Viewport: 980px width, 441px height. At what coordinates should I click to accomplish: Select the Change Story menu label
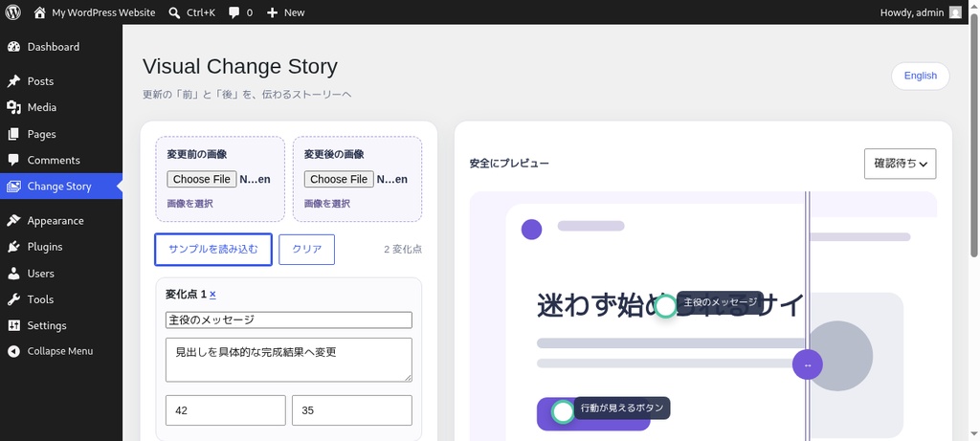click(x=59, y=187)
